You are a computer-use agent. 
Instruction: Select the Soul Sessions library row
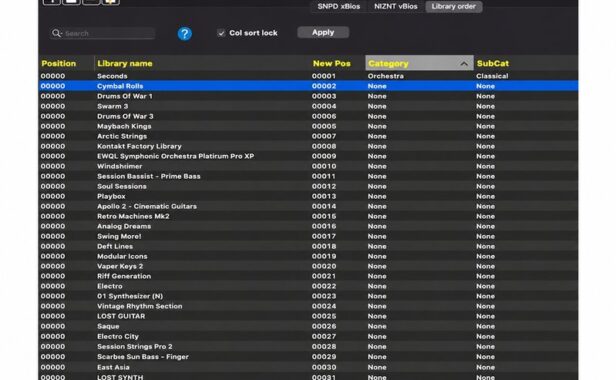tap(308, 186)
